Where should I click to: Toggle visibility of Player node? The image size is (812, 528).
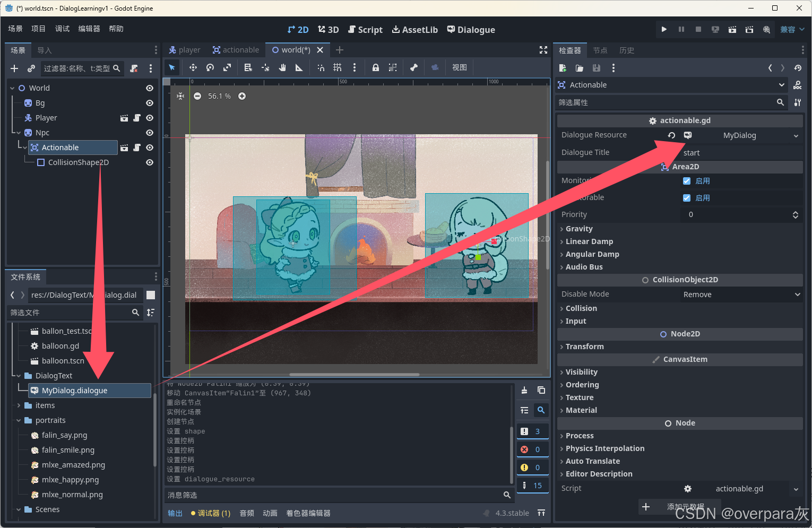pos(150,118)
